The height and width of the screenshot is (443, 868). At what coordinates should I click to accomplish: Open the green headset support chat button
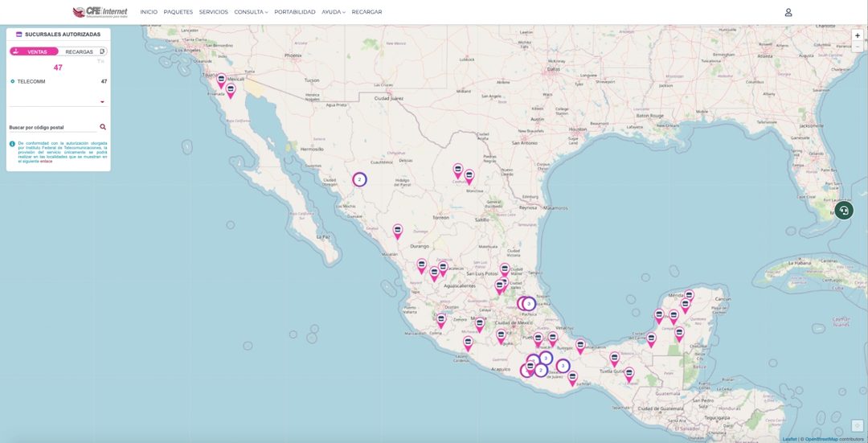coord(844,211)
